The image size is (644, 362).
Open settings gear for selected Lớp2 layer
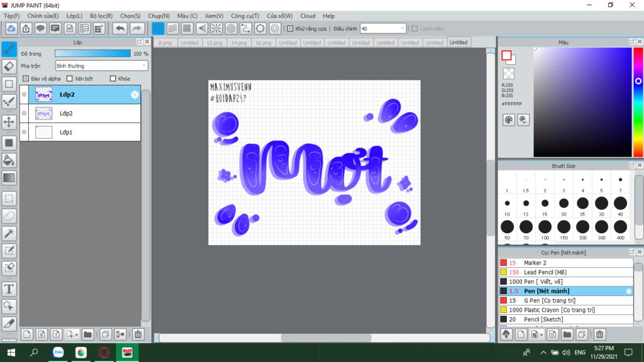[135, 95]
